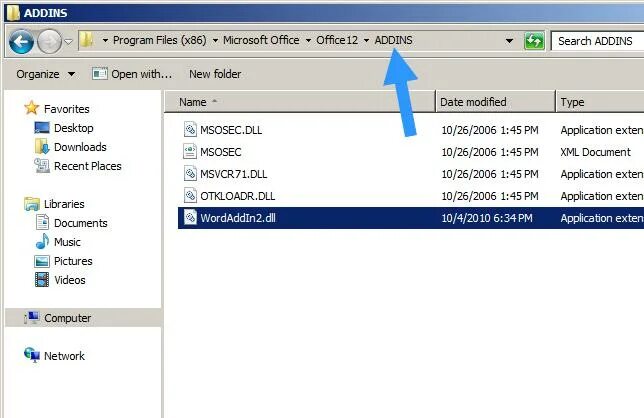The width and height of the screenshot is (644, 418).
Task: Expand the arrow after Office12
Action: pos(366,41)
